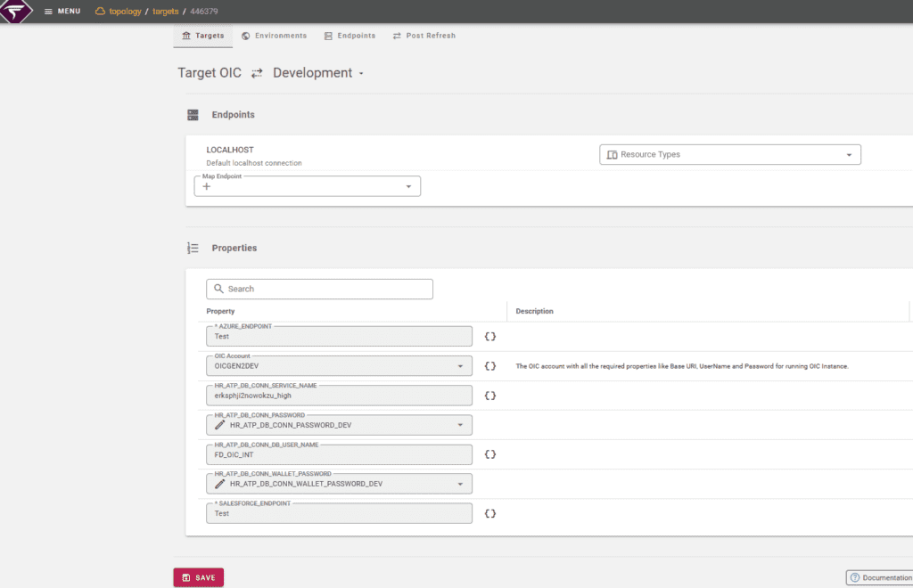This screenshot has height=588, width=913.
Task: Click the FlexDeploy logo icon
Action: tap(16, 11)
